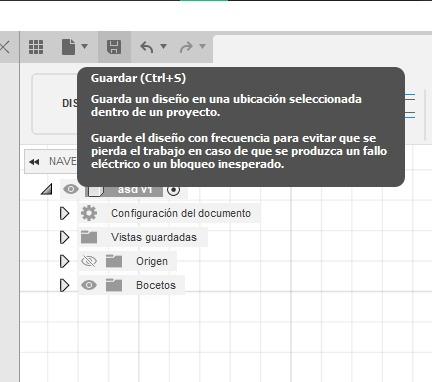The width and height of the screenshot is (432, 382).
Task: Click the Bocetos folder icon
Action: tap(114, 285)
